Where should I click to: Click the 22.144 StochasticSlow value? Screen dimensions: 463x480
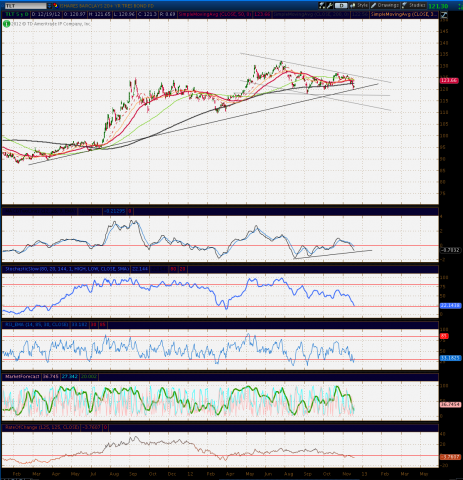tap(140, 269)
